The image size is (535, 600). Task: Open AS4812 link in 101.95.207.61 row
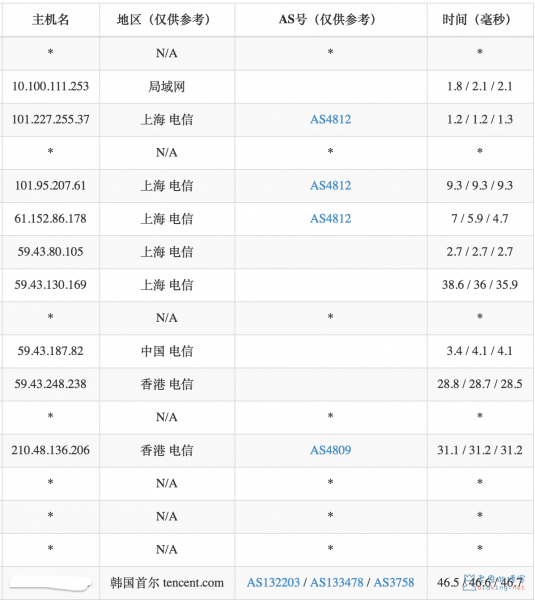330,186
